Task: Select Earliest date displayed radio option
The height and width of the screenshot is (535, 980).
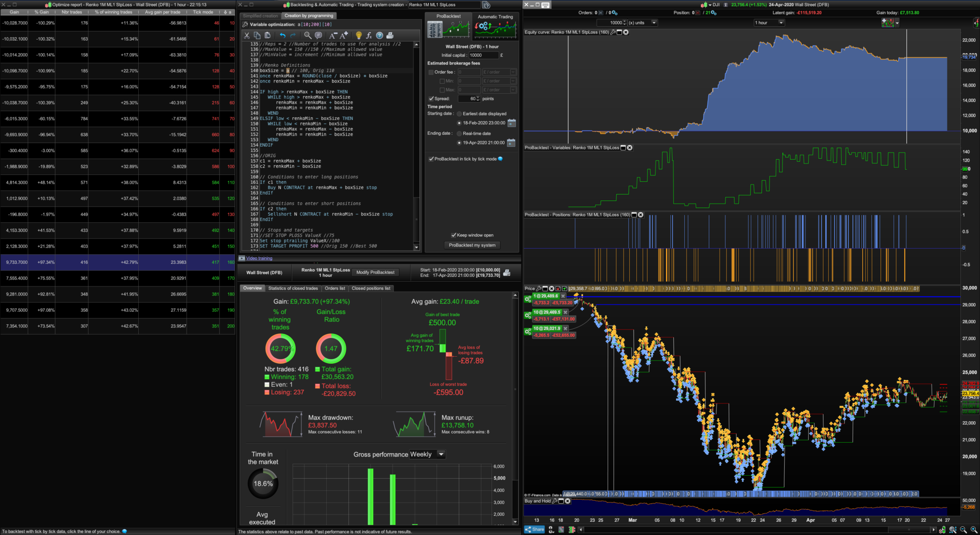Action: tap(459, 114)
